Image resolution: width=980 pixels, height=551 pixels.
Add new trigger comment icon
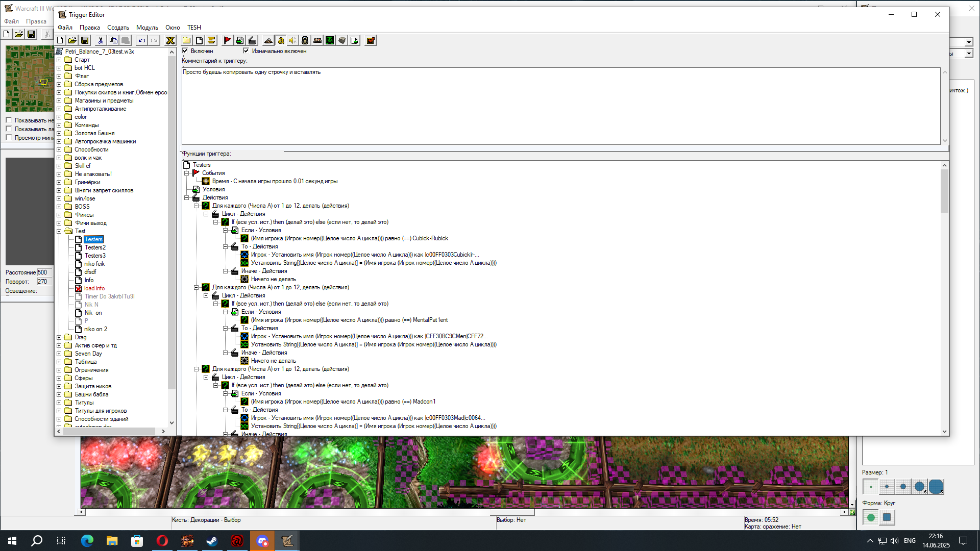[211, 40]
